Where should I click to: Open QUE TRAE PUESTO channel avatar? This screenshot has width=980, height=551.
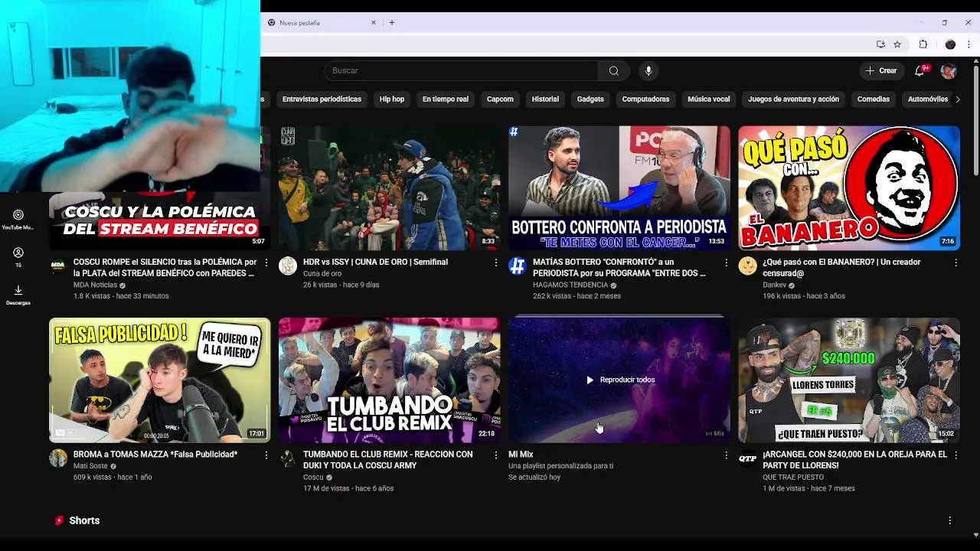tap(747, 458)
